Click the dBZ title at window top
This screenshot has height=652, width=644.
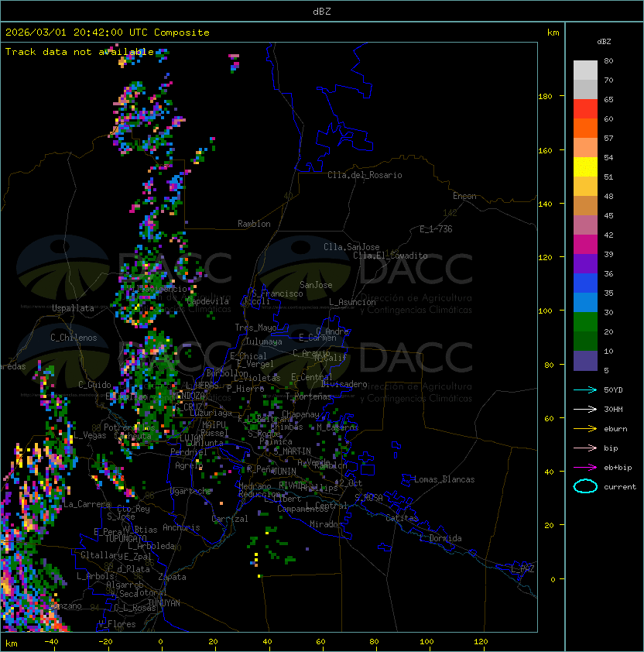click(x=322, y=12)
